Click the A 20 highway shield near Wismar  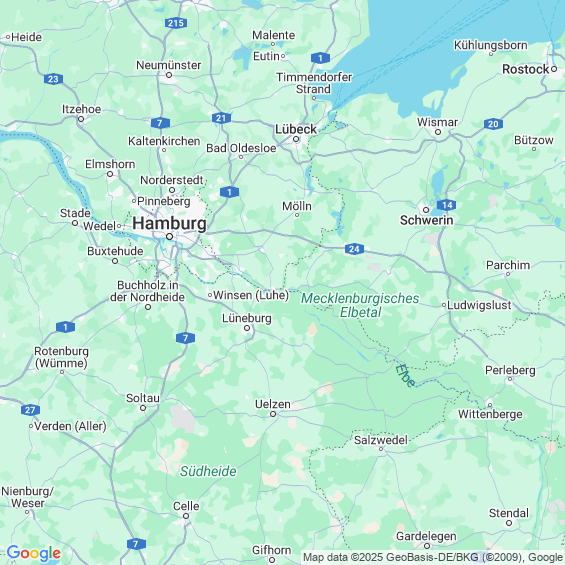[493, 124]
